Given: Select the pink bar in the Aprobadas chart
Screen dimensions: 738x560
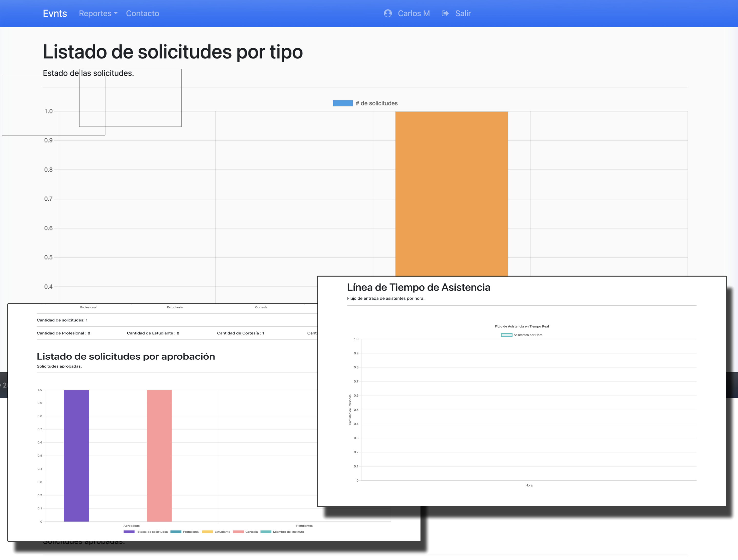Looking at the screenshot, I should pyautogui.click(x=159, y=456).
